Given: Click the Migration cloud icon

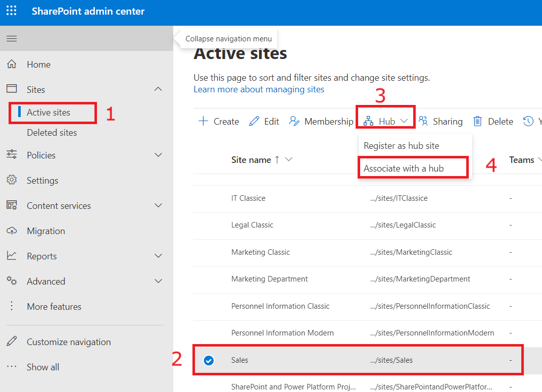Looking at the screenshot, I should pos(12,231).
